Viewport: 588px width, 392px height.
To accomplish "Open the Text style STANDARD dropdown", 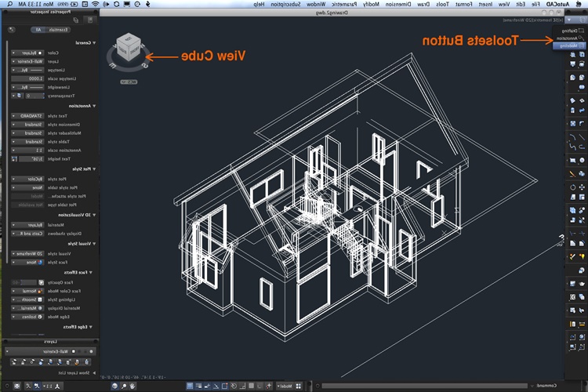I will 27,116.
